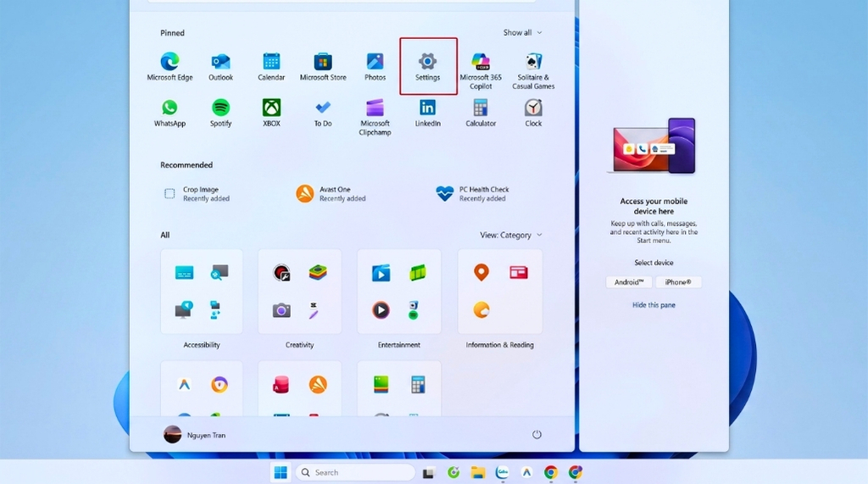The width and height of the screenshot is (868, 484).
Task: Launch the Clock app
Action: coord(533,113)
